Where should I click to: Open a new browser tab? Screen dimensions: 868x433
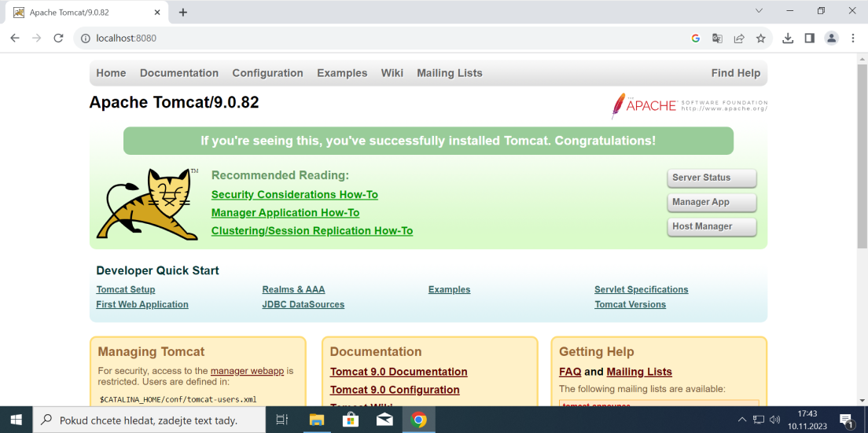(x=183, y=13)
